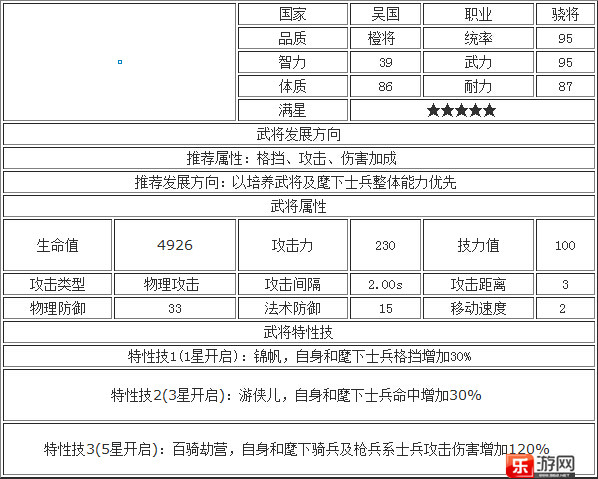Click the 推荐发展方向 text row
Viewport: 598px width, 479px height.
point(299,182)
